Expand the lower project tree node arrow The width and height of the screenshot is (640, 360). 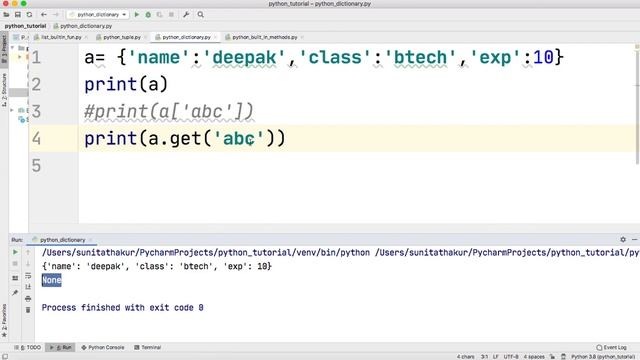[x=12, y=110]
